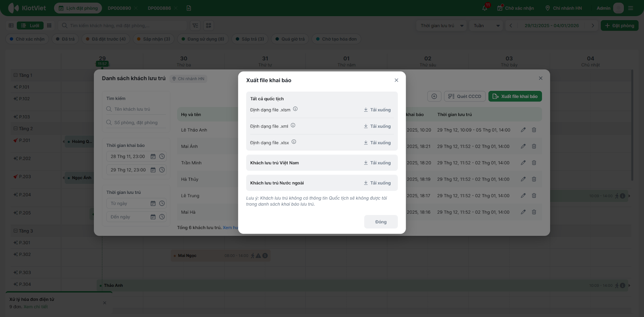Click the Đóng button
The width and height of the screenshot is (644, 317).
381,222
